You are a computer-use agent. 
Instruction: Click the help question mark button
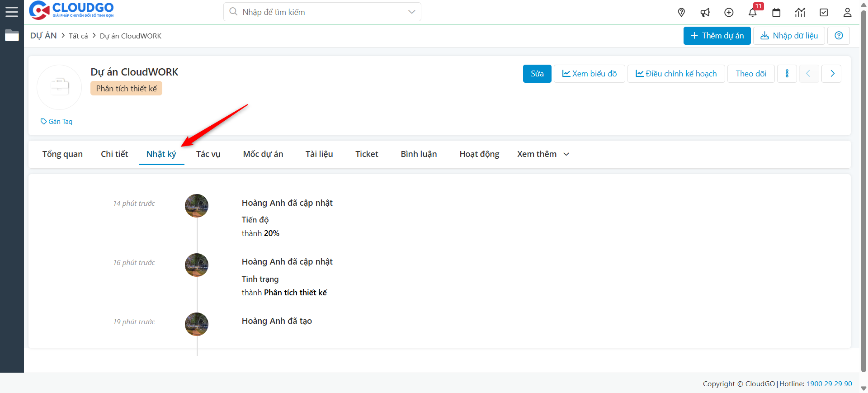click(x=839, y=36)
